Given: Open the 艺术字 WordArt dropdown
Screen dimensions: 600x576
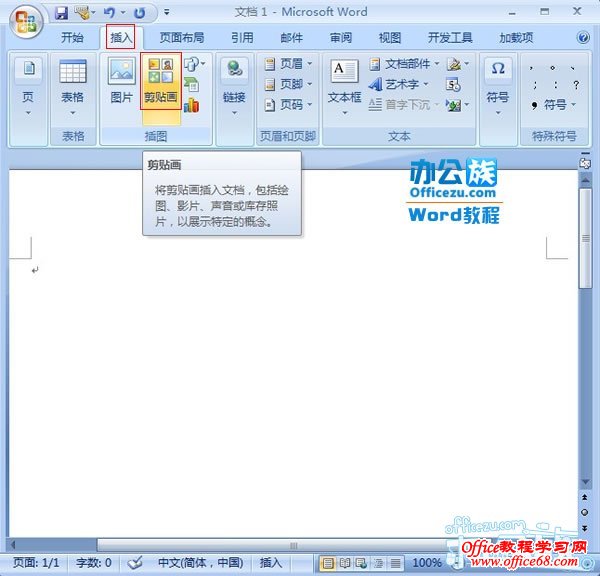Looking at the screenshot, I should coord(399,84).
